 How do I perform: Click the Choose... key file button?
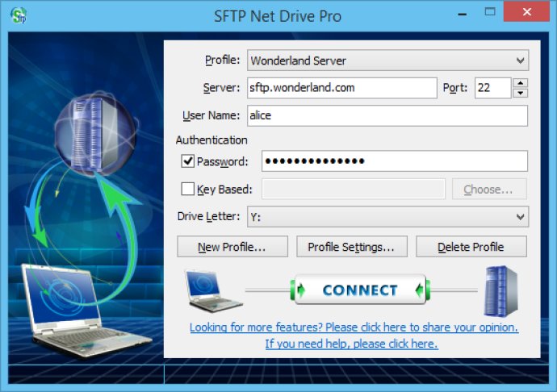click(x=489, y=190)
